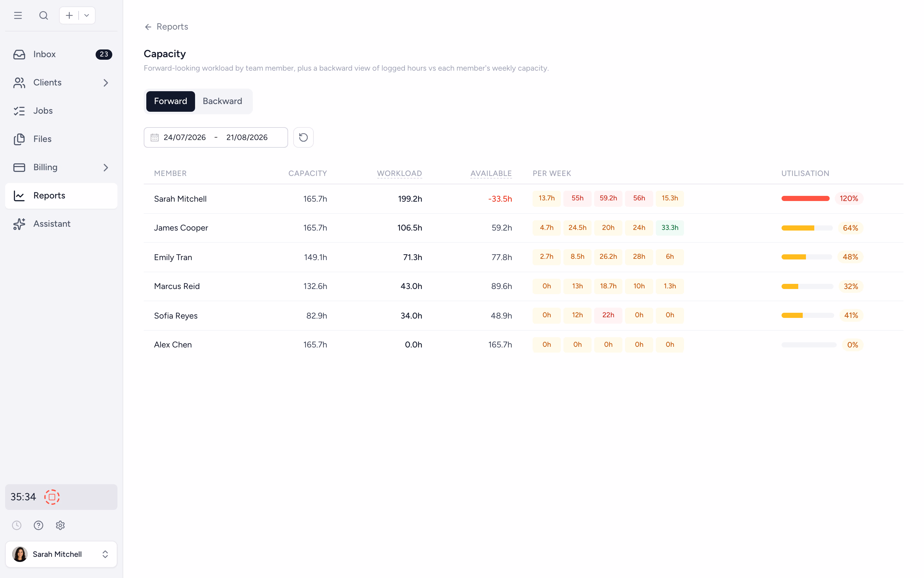Open the settings gear icon
This screenshot has width=924, height=578.
60,525
